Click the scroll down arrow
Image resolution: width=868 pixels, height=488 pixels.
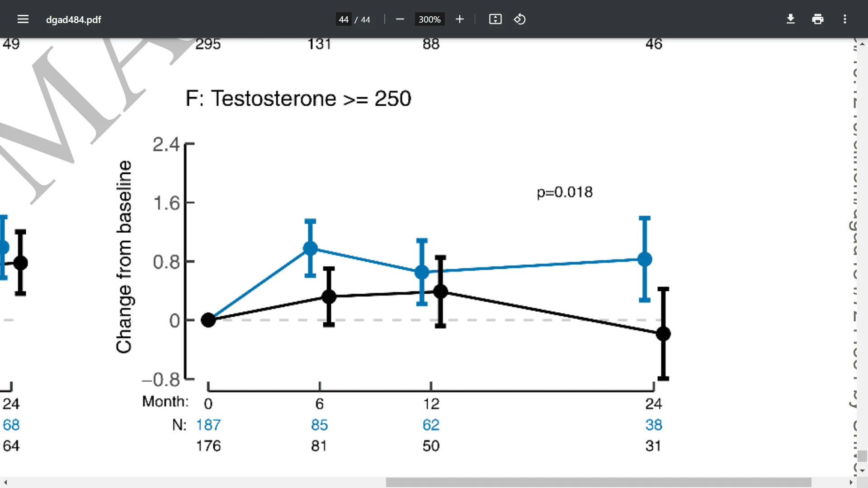click(x=862, y=470)
